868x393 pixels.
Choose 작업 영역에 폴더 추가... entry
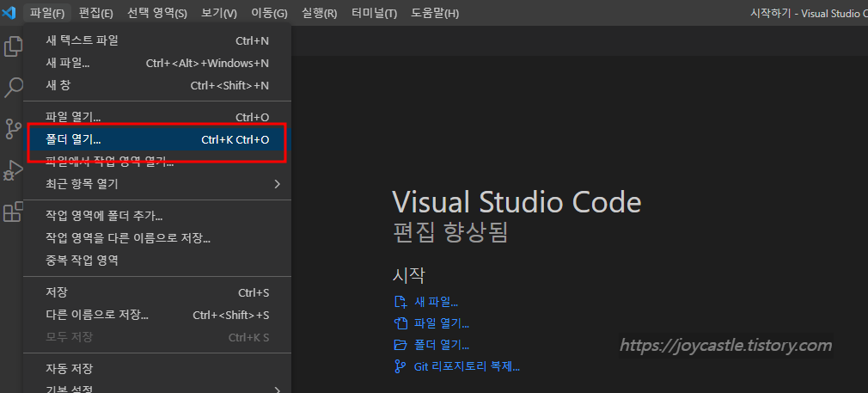pos(157,216)
